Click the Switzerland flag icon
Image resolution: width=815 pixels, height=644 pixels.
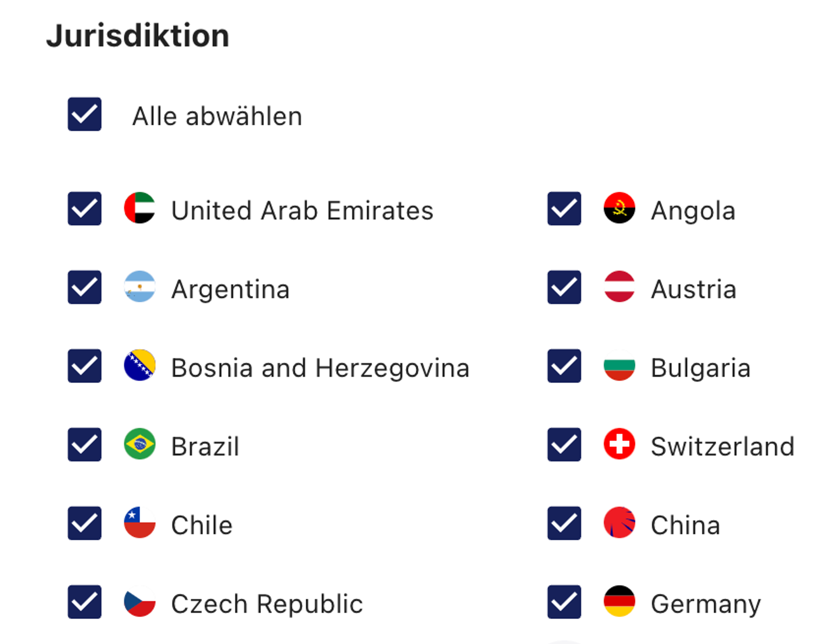[619, 444]
